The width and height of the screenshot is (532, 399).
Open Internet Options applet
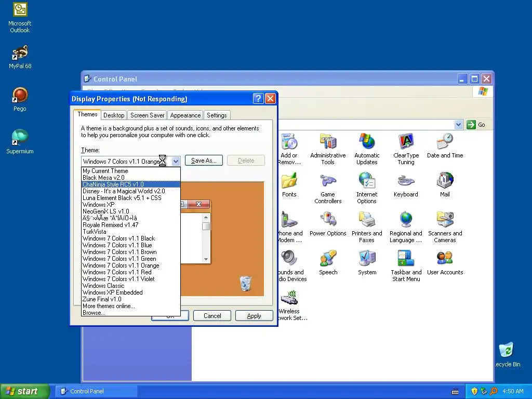pos(367,188)
